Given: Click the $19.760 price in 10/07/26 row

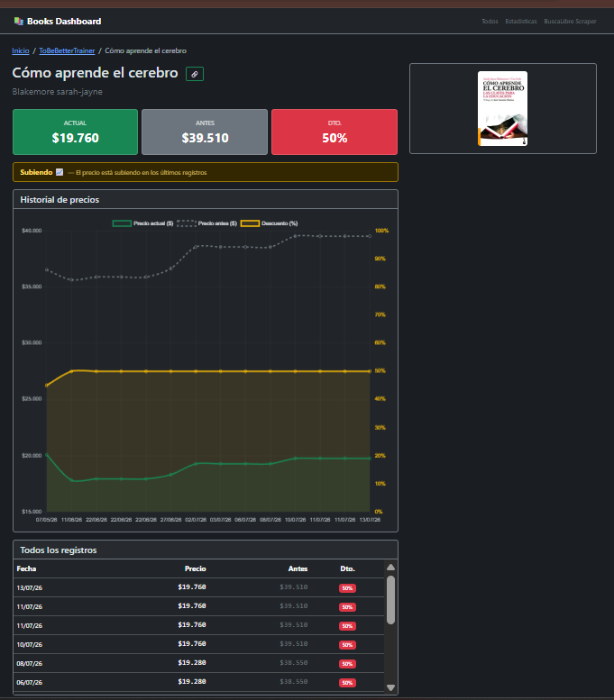Looking at the screenshot, I should click(192, 644).
